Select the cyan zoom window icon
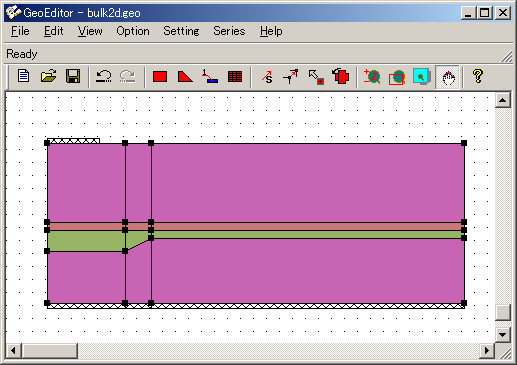This screenshot has width=517, height=365. pos(422,76)
